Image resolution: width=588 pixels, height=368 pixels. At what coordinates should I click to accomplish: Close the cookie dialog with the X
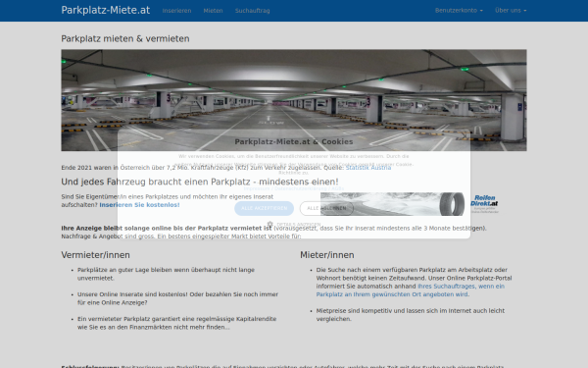point(464,135)
